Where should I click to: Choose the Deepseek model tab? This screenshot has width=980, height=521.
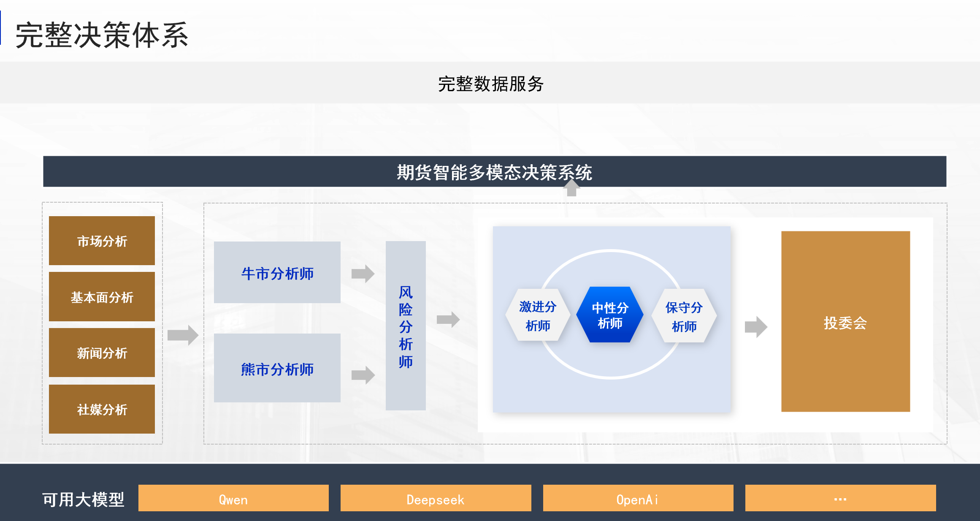click(436, 498)
